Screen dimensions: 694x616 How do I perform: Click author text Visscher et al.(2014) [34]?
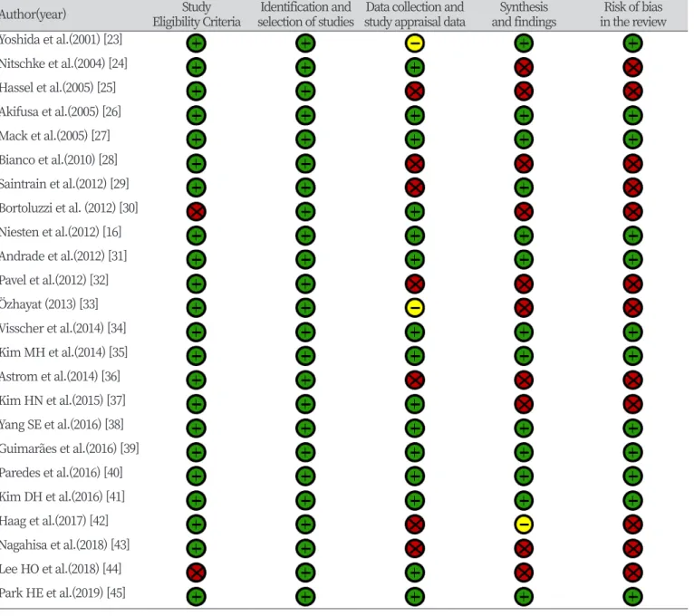[x=63, y=328]
